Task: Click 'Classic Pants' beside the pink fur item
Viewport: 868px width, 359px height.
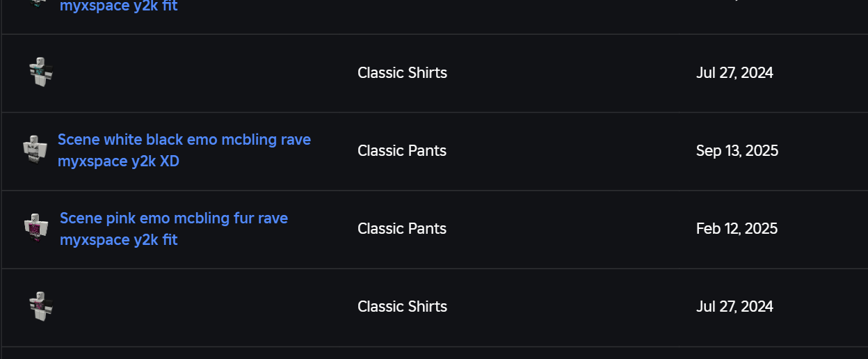Action: (x=401, y=229)
